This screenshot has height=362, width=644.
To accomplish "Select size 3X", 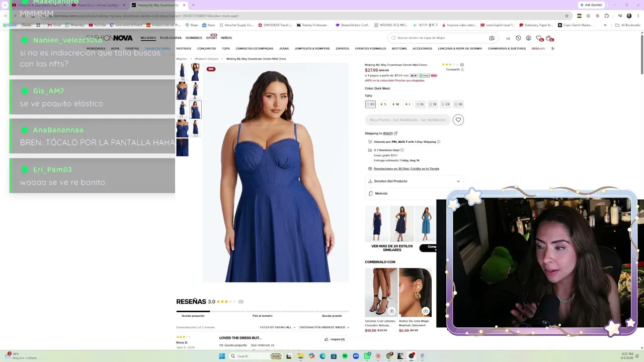I will click(x=458, y=104).
